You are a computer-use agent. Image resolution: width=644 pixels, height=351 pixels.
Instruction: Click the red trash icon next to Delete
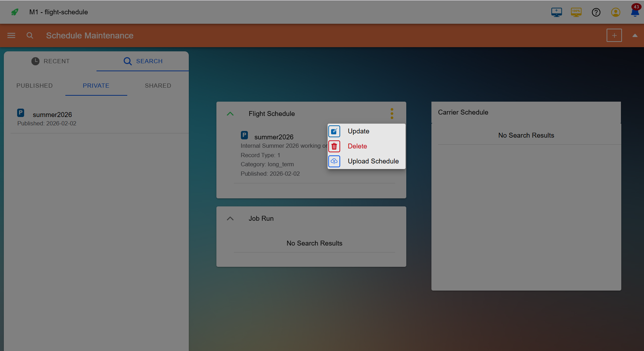pos(334,146)
